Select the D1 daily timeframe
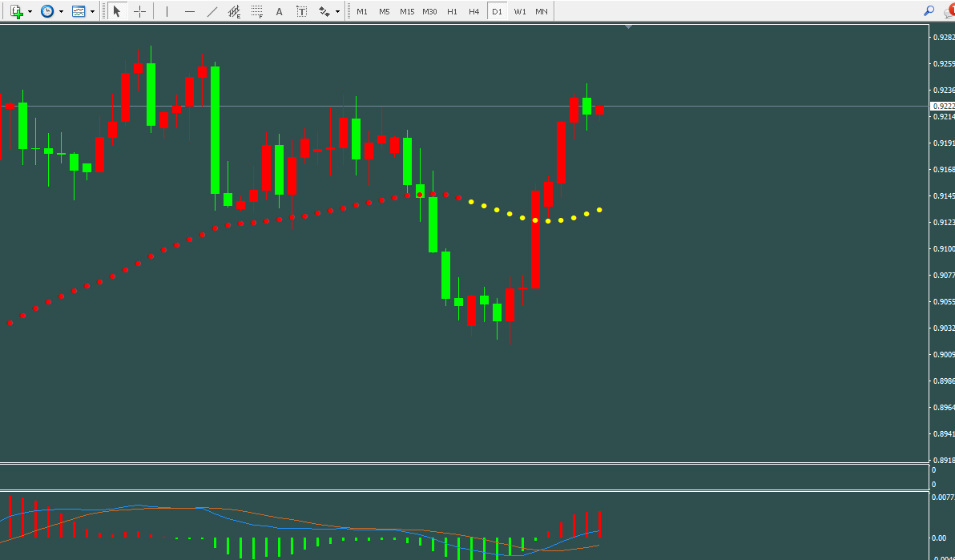Viewport: 955px width, 560px height. pos(497,11)
